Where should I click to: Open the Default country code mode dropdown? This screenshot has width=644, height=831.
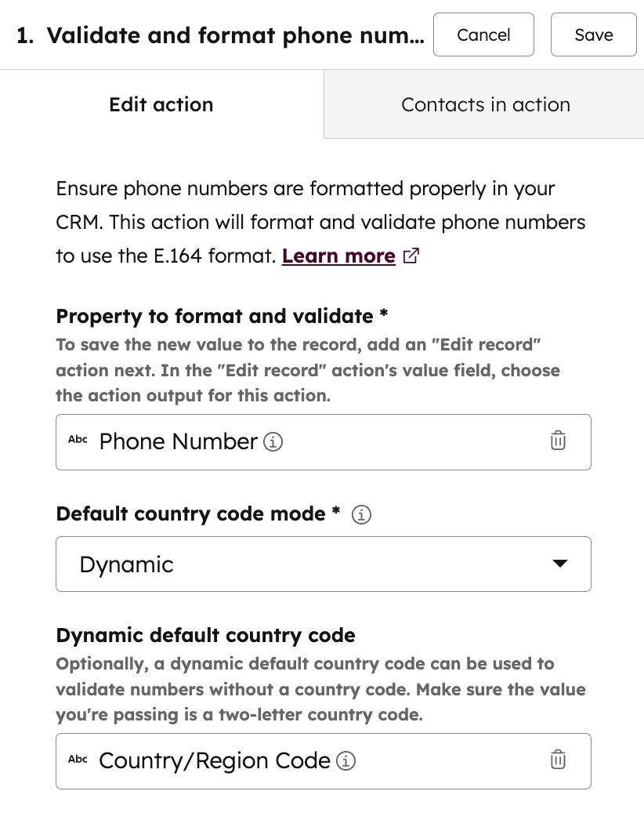323,564
